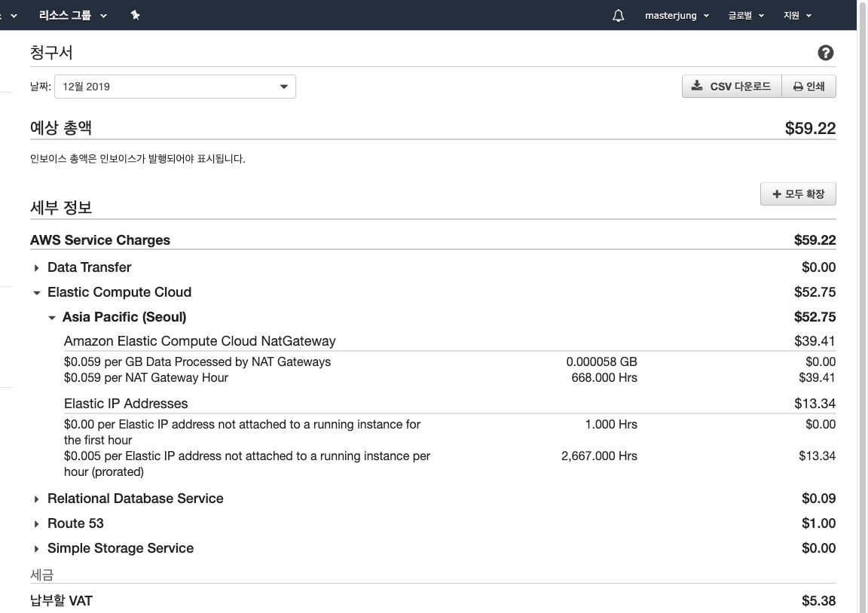Open the 글로벌 region menu
This screenshot has width=868, height=613.
click(x=746, y=16)
